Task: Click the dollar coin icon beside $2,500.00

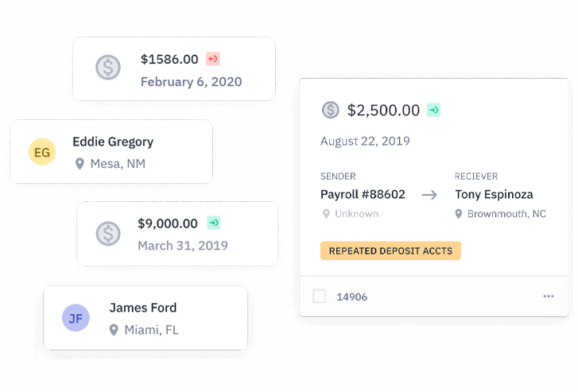Action: pyautogui.click(x=331, y=111)
